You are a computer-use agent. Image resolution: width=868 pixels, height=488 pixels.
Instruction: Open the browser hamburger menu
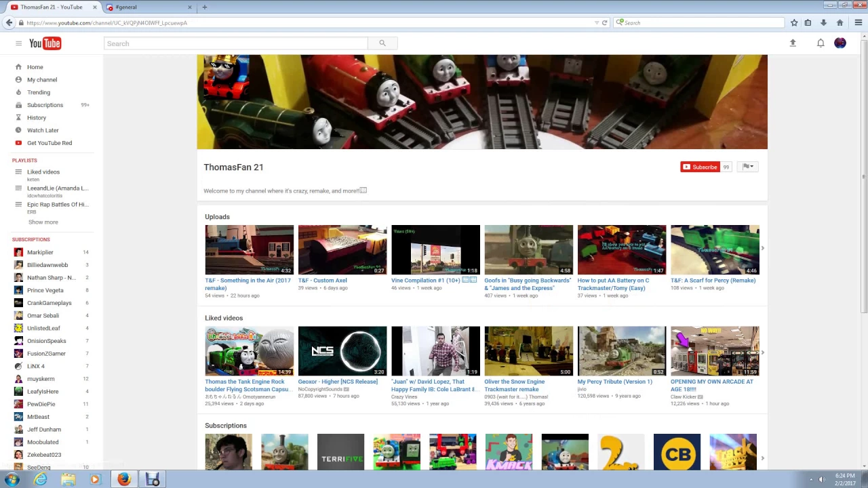[858, 22]
